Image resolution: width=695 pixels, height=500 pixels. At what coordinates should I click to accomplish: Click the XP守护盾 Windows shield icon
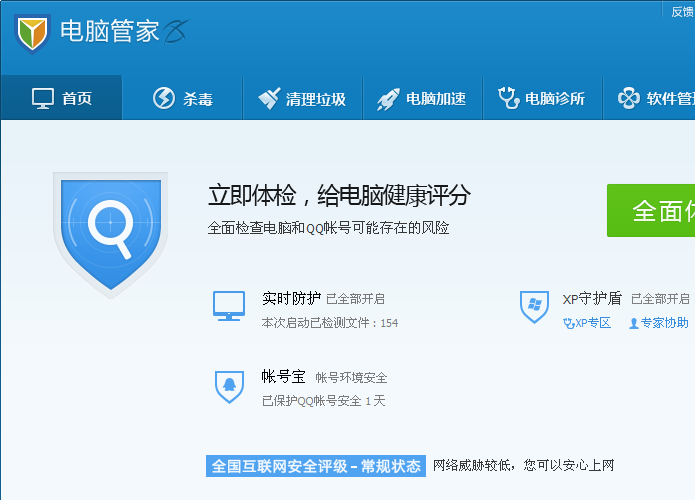point(534,306)
